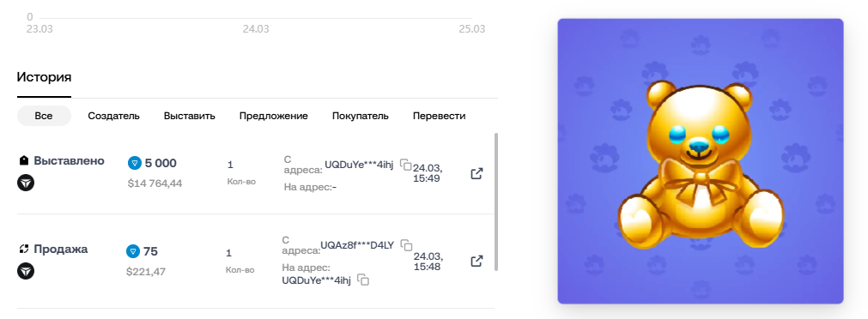
Task: Click the marketplace logo under Выставлено
Action: click(26, 183)
